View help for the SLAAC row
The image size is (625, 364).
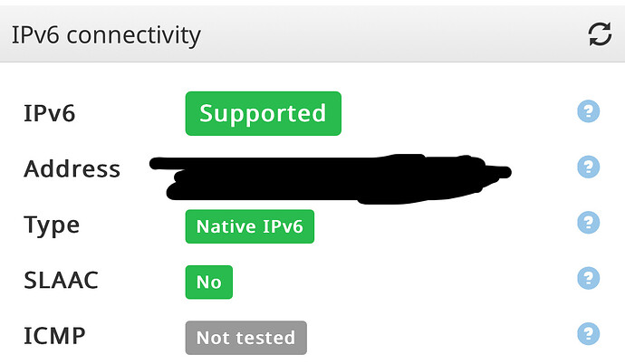[x=589, y=278]
